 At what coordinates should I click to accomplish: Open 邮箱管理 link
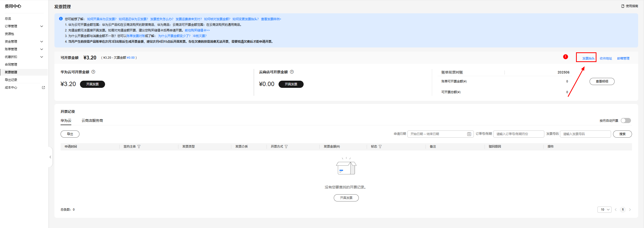click(623, 58)
